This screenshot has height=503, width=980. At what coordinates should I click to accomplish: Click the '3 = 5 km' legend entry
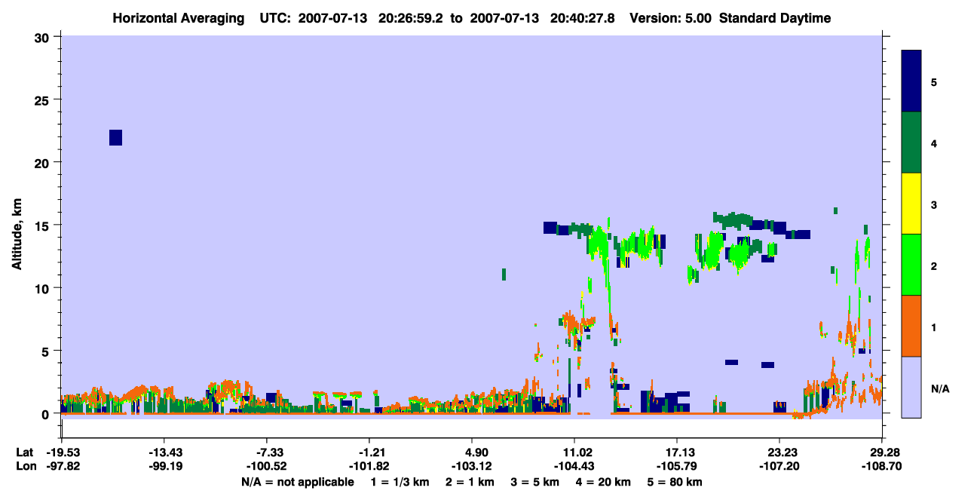(x=535, y=482)
